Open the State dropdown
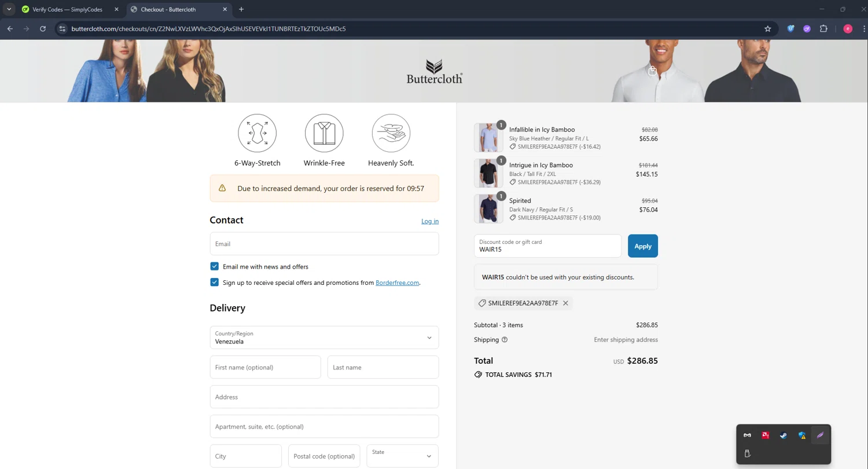Image resolution: width=868 pixels, height=469 pixels. [402, 456]
